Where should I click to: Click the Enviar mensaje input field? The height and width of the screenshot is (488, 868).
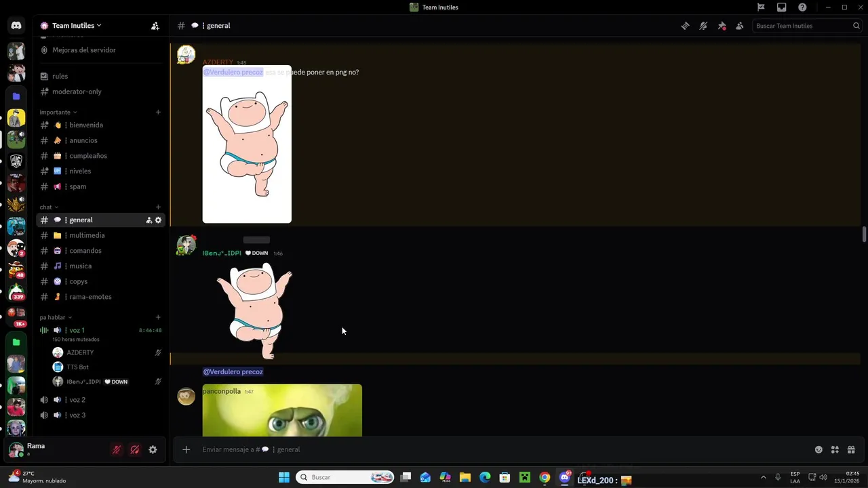(x=502, y=449)
